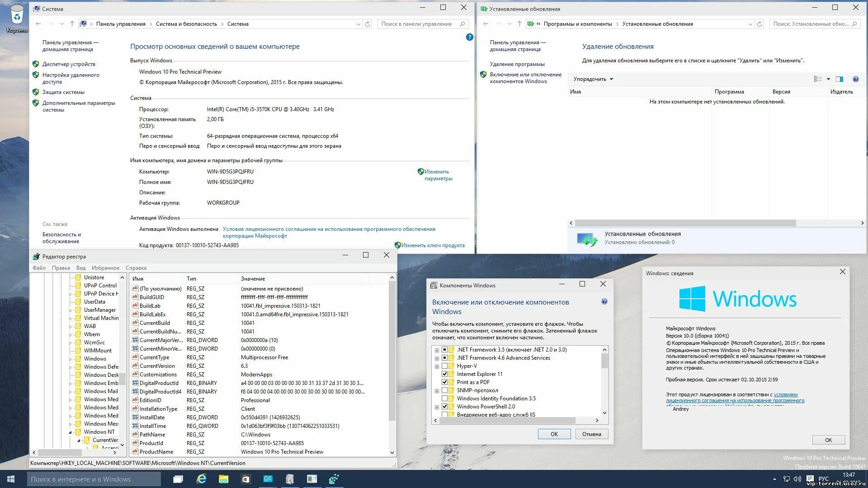Click the Windows Start button
Screen dimensions: 868x488
[x=11, y=479]
